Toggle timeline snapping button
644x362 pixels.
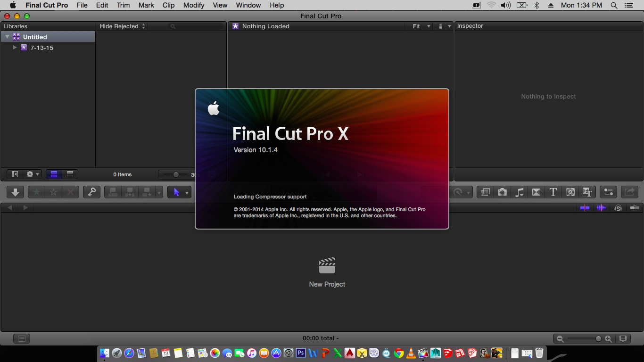tap(635, 208)
